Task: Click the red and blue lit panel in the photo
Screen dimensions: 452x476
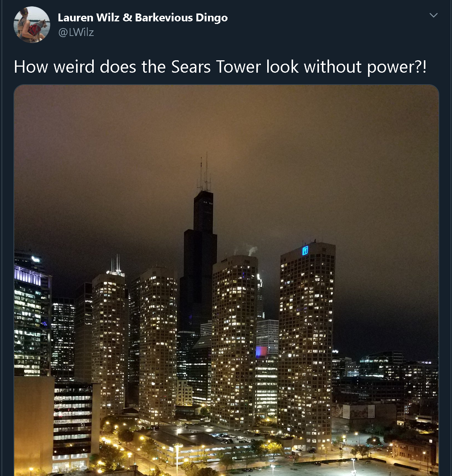Action: (x=262, y=352)
